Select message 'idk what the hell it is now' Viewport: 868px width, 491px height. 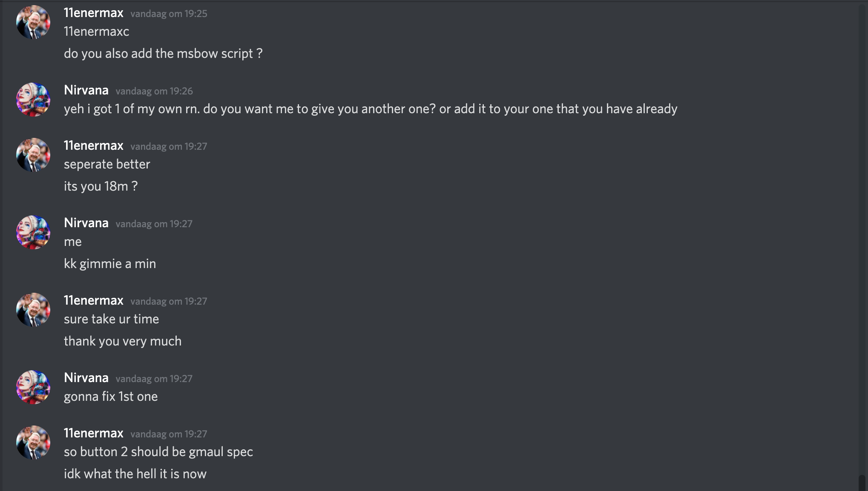tap(135, 474)
